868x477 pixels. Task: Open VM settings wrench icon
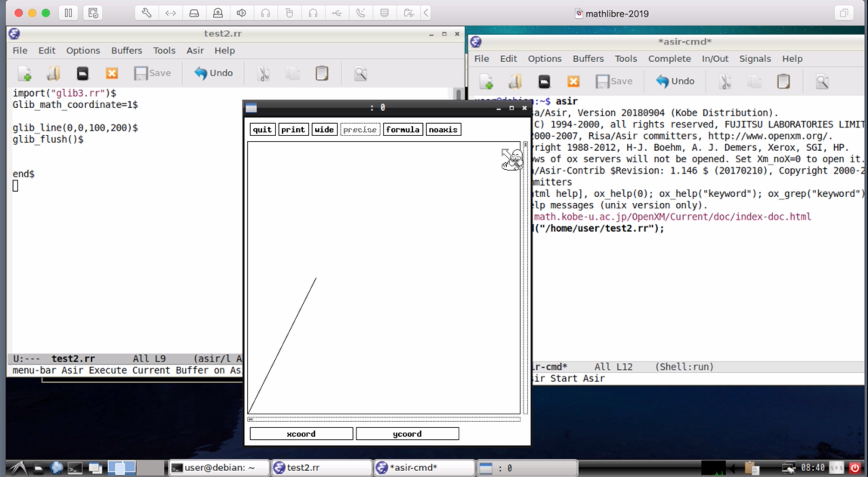(147, 13)
